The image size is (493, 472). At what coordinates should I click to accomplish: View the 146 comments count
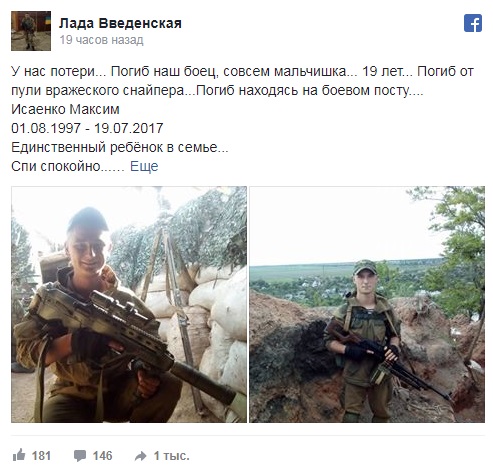pos(102,456)
